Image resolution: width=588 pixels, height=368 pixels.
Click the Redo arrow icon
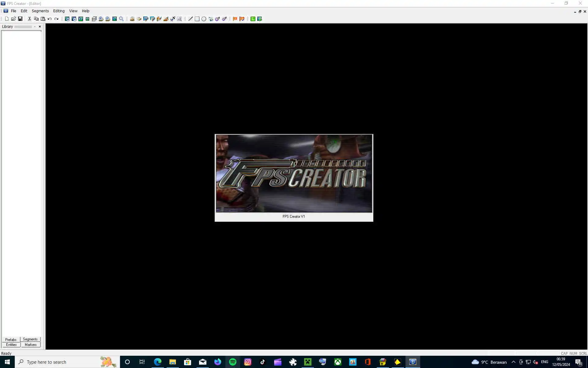[56, 19]
